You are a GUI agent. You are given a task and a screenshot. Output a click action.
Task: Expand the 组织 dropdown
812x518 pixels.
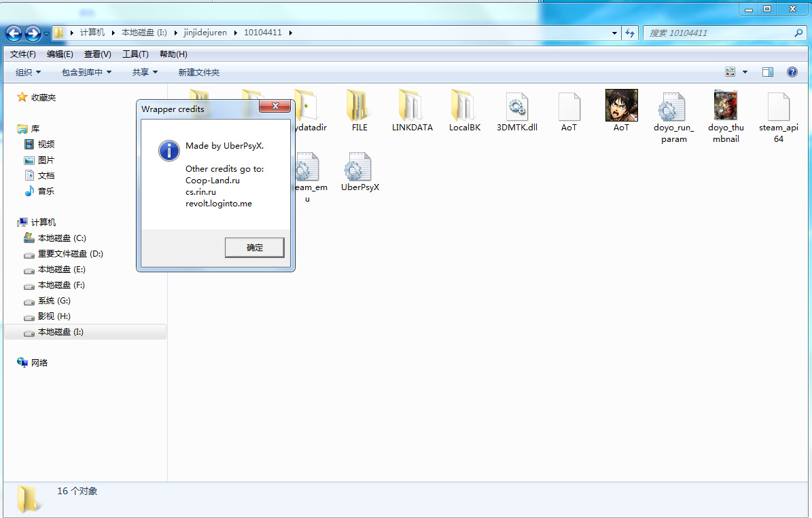(x=28, y=73)
